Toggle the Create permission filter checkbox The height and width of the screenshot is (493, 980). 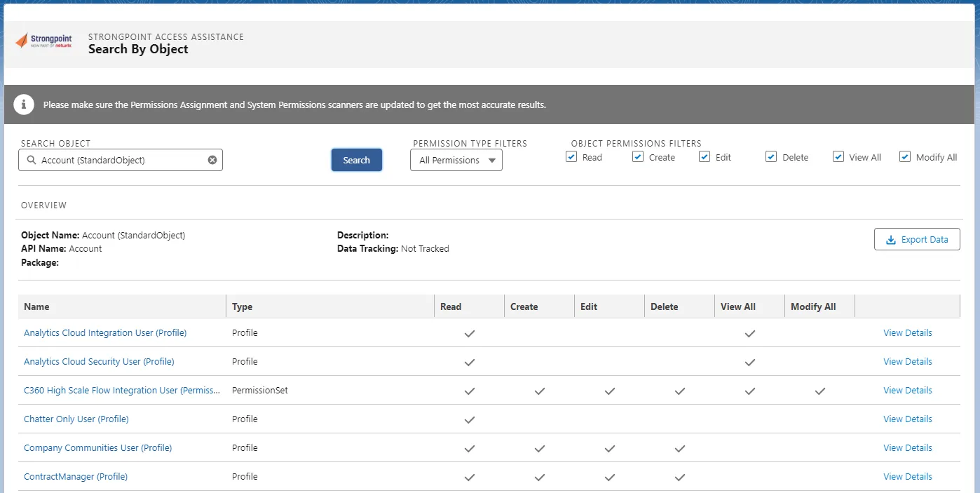coord(638,157)
